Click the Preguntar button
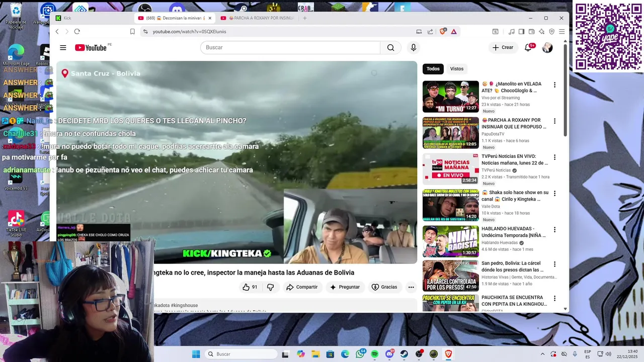 pyautogui.click(x=345, y=287)
